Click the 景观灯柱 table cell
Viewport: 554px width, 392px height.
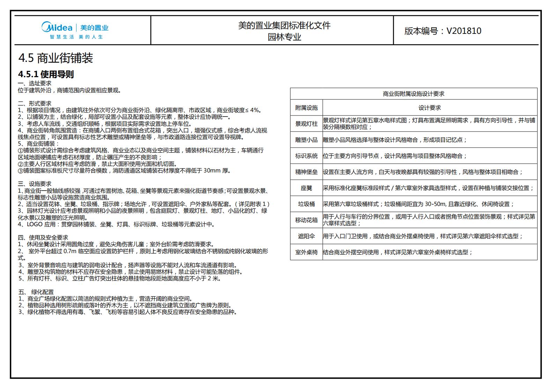[x=306, y=124]
